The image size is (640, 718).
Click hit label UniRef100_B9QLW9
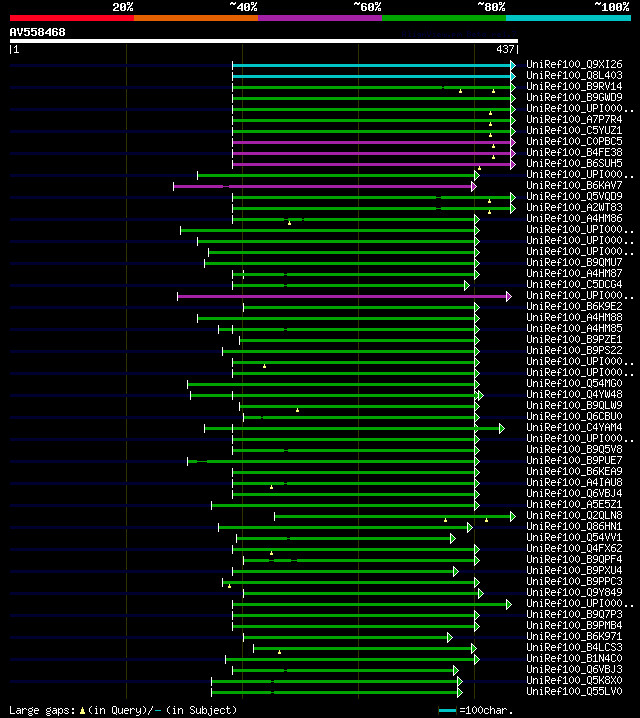574,405
